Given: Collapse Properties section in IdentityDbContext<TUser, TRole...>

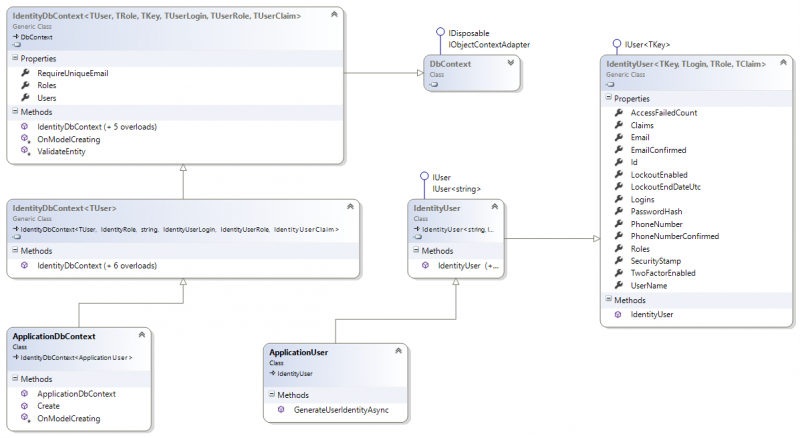Looking at the screenshot, I should click(15, 58).
